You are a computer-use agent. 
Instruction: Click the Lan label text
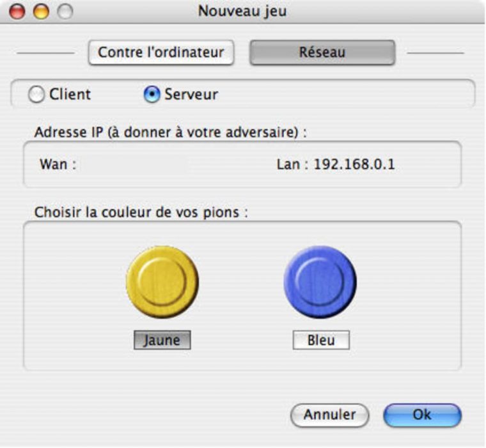[x=292, y=164]
